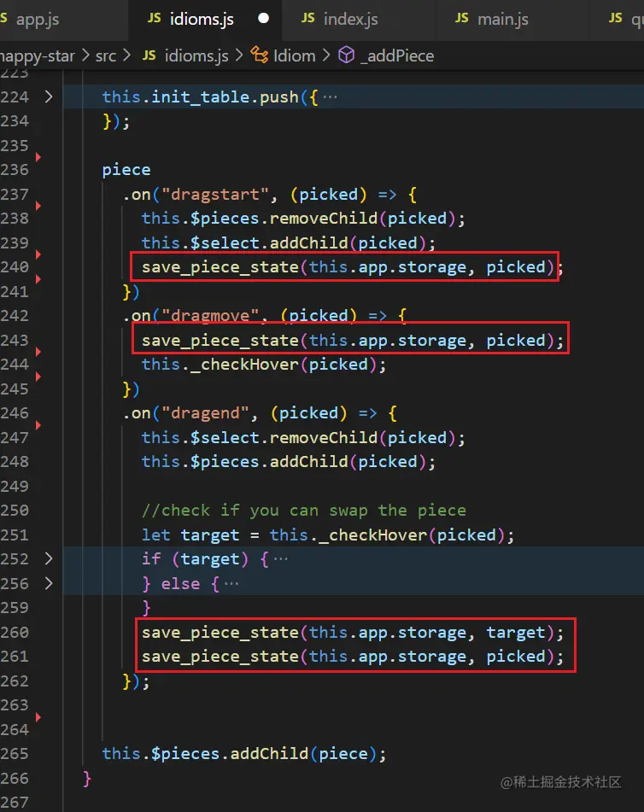Click the piece identifier on line 236
Screen dimensions: 644x812
pyautogui.click(x=126, y=171)
